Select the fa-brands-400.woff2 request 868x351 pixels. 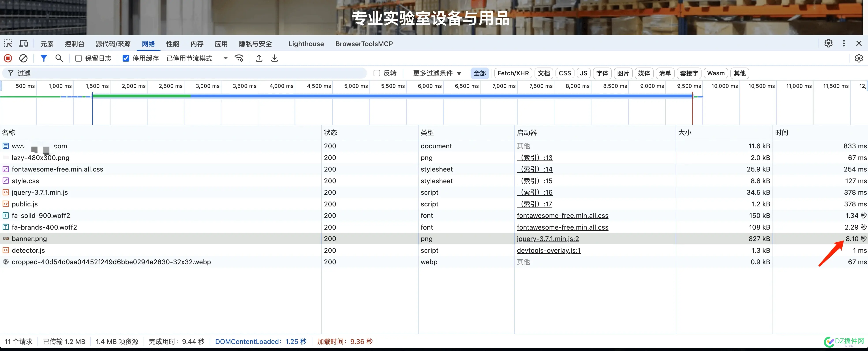pyautogui.click(x=434, y=227)
